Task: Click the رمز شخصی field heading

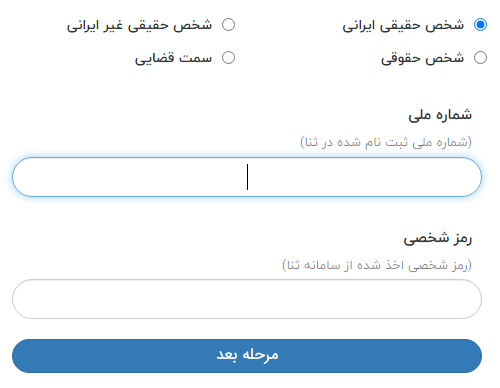Action: coord(438,238)
